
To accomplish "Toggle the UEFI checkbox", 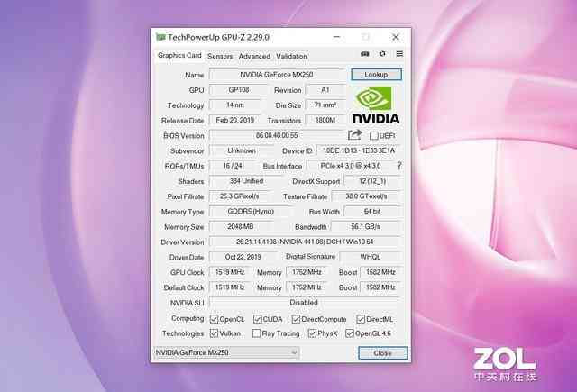I will pos(373,136).
